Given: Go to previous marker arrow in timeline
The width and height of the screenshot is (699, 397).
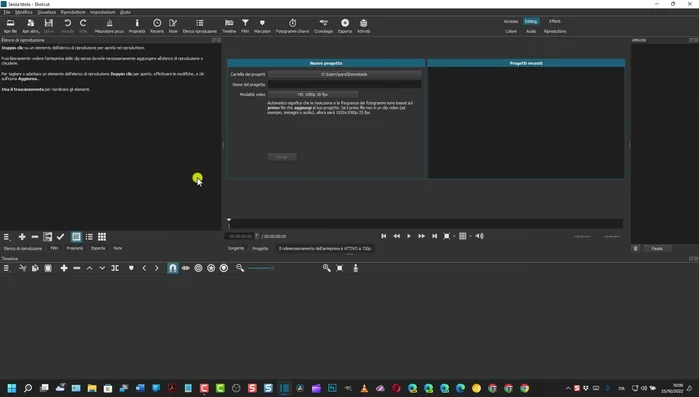Looking at the screenshot, I should tap(144, 268).
